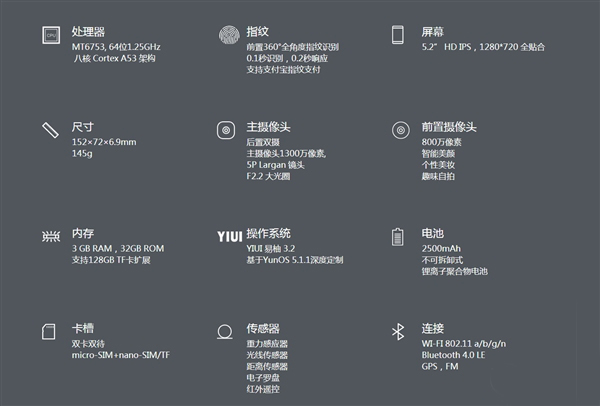
Task: Select the 连接 heading
Action: 433,328
